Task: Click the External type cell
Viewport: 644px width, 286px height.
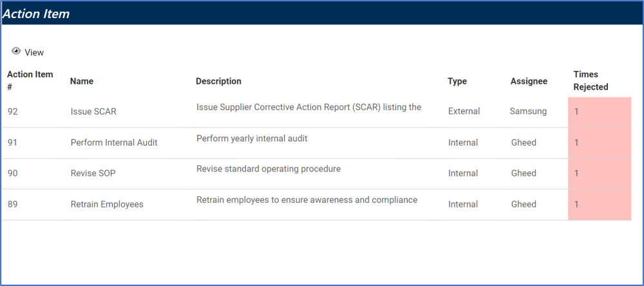Action: pos(464,111)
